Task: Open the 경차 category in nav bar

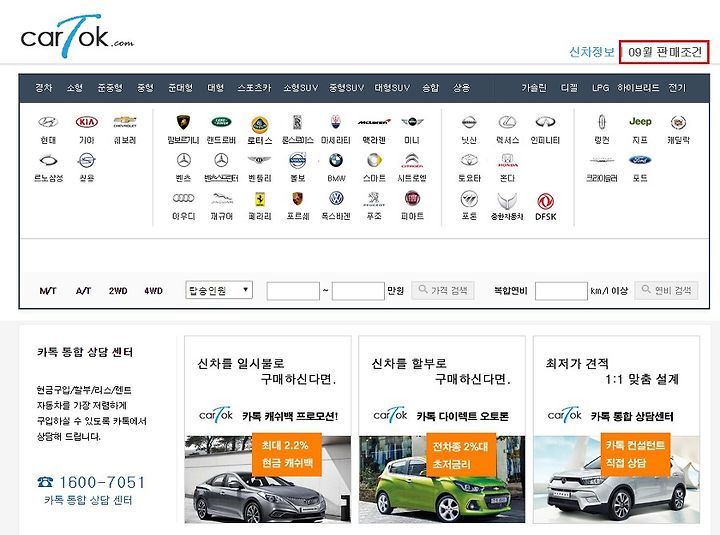Action: tap(44, 87)
